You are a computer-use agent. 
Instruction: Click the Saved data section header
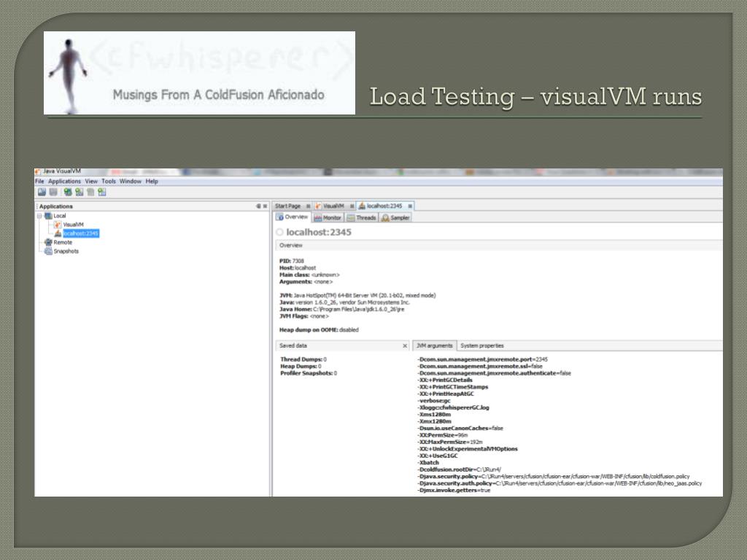343,346
